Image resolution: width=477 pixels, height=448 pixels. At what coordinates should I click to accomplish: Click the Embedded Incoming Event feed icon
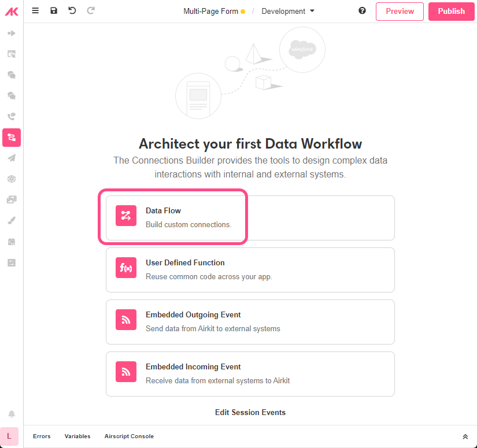[126, 372]
